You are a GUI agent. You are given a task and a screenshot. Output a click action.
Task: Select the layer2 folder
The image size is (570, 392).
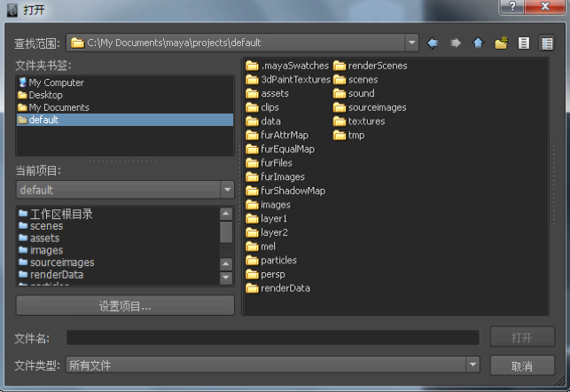tap(267, 232)
